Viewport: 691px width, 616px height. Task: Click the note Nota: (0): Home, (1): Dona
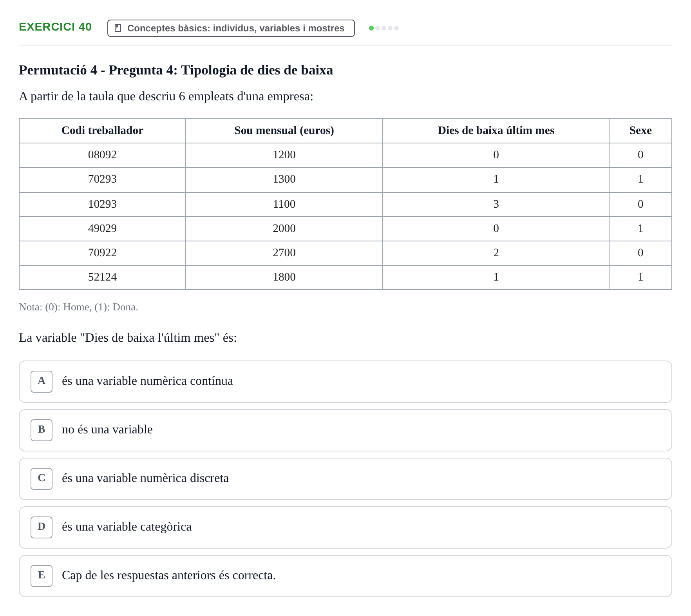point(78,307)
